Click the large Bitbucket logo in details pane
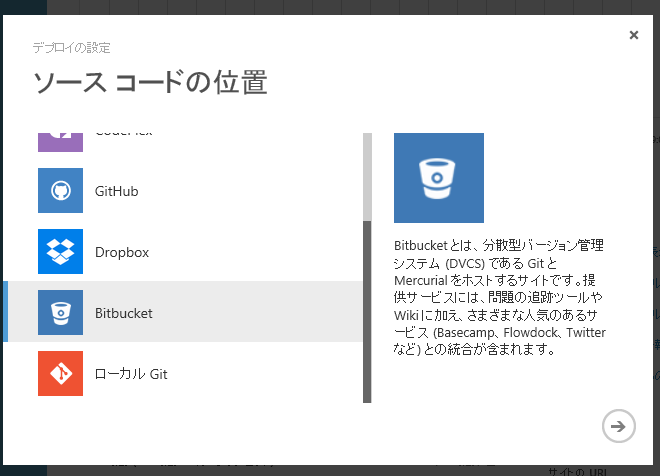Screen dimensions: 660x476 [x=438, y=177]
